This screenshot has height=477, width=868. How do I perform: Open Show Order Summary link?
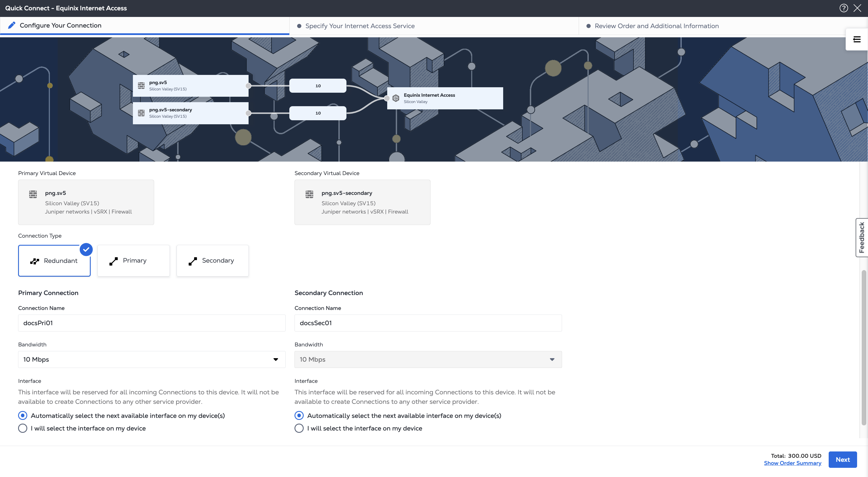point(792,463)
